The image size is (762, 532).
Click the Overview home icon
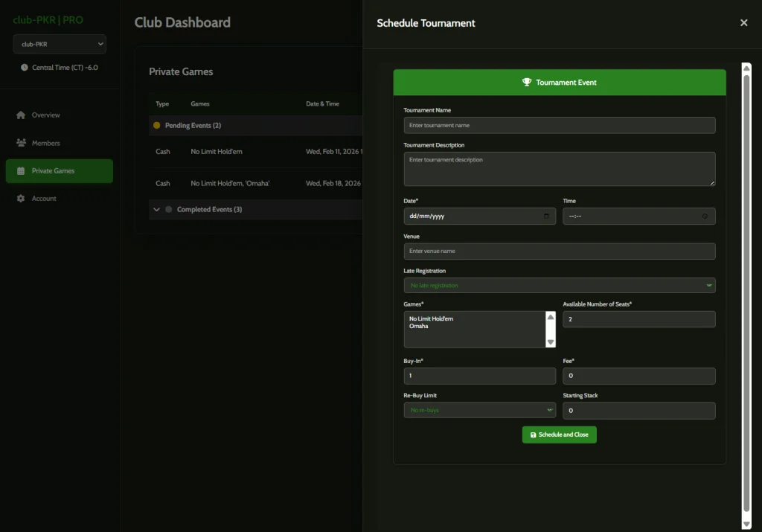[x=21, y=115]
